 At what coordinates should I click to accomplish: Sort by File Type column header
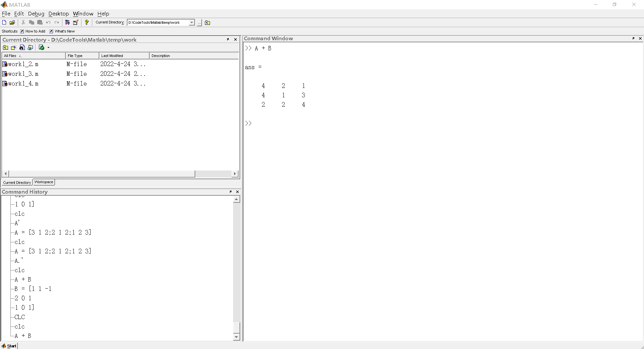tap(82, 56)
